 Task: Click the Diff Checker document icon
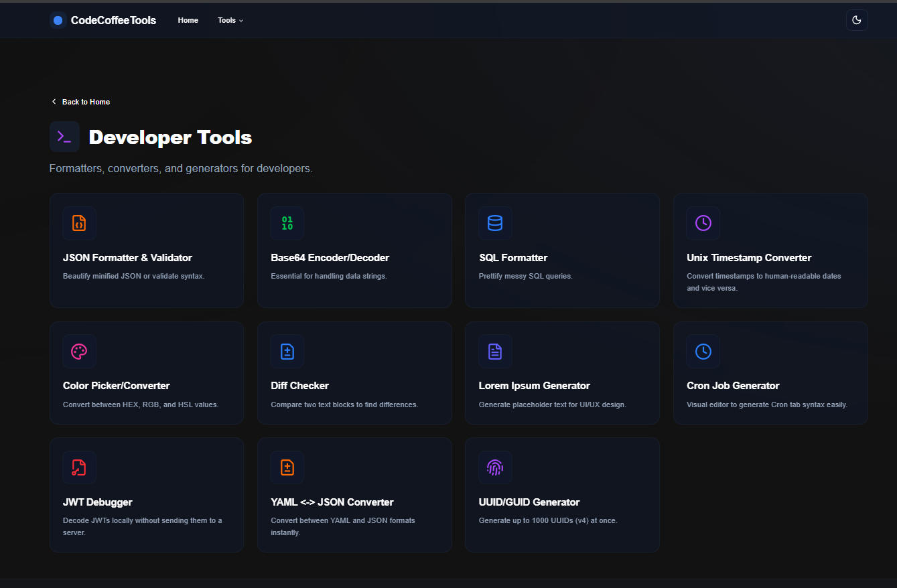click(x=287, y=351)
